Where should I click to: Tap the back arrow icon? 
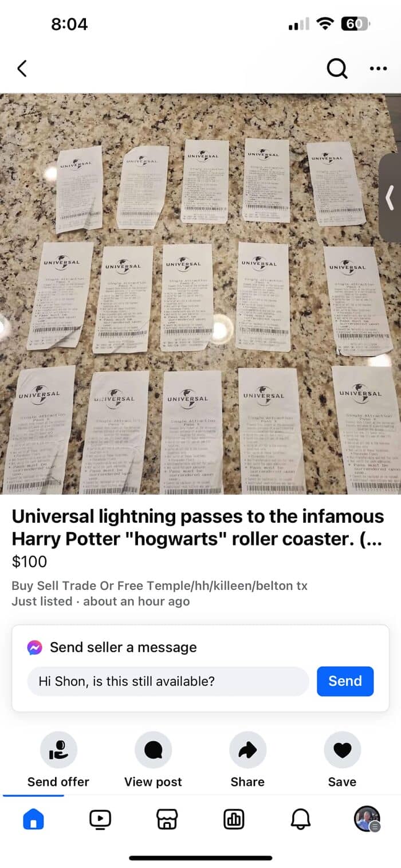(22, 69)
